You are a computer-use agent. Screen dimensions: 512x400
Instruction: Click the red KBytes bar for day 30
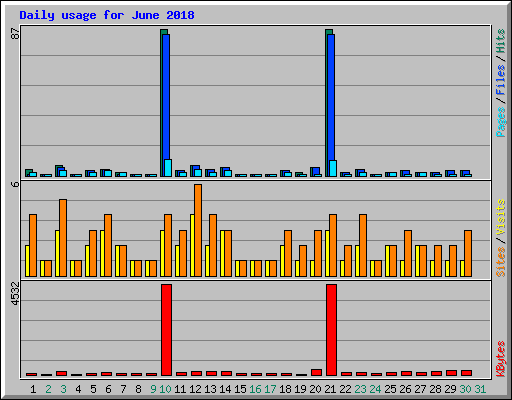coord(466,373)
